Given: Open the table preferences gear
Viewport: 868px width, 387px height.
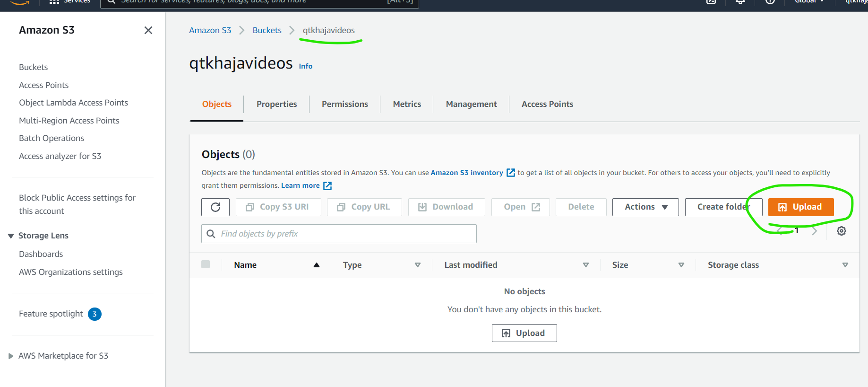Looking at the screenshot, I should (x=842, y=231).
